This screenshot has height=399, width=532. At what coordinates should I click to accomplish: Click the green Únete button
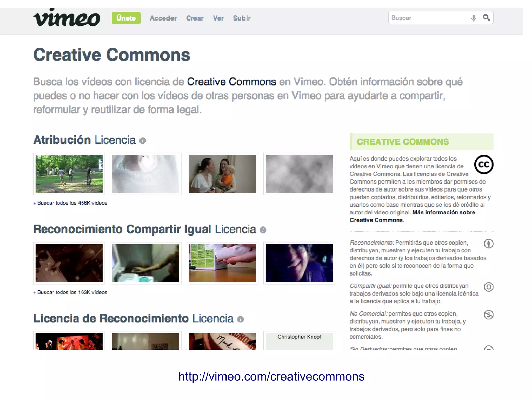coord(126,18)
